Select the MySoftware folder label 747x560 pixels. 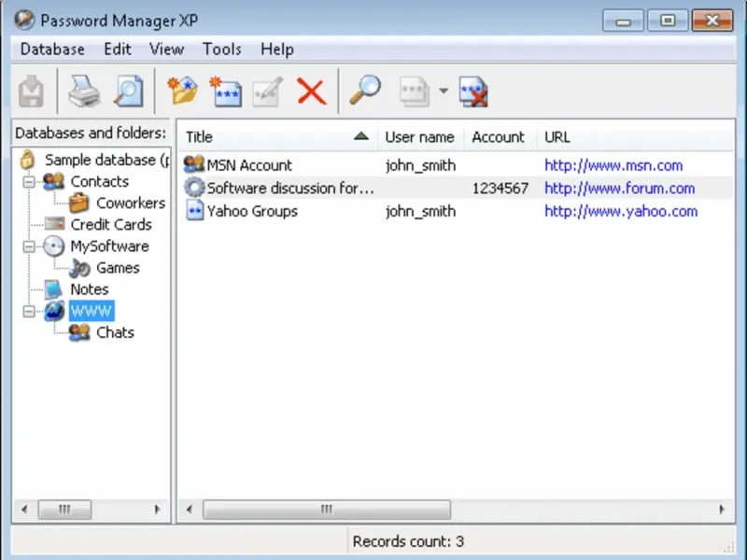109,246
